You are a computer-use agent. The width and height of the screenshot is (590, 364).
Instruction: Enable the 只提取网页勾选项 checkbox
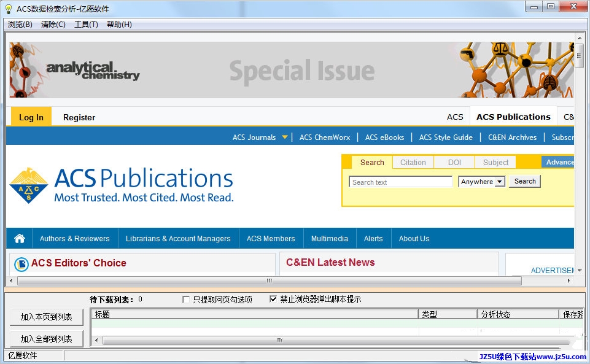click(x=186, y=300)
